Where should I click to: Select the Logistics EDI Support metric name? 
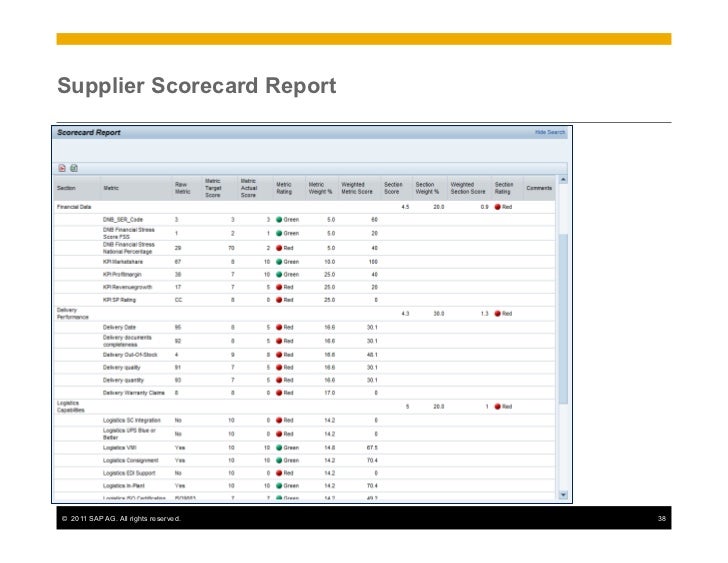129,473
